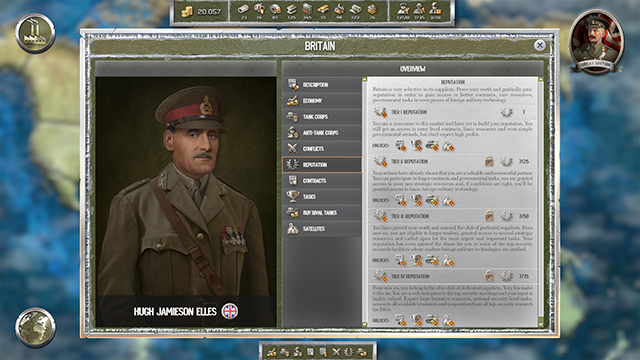Select Tank Corps in the overview list
Screen dimensions: 640x360
pos(322,117)
